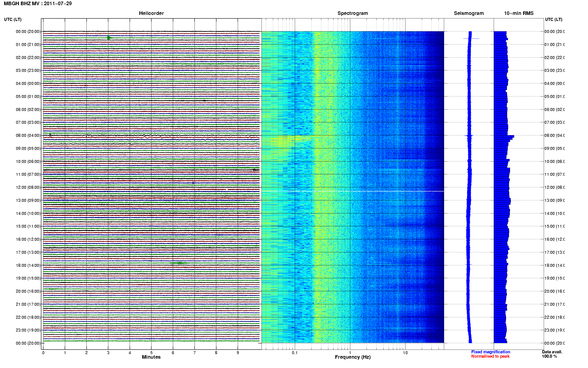Click the right 'UTC (LT)' axis label
Screen dimensions: 588x368
[553, 19]
